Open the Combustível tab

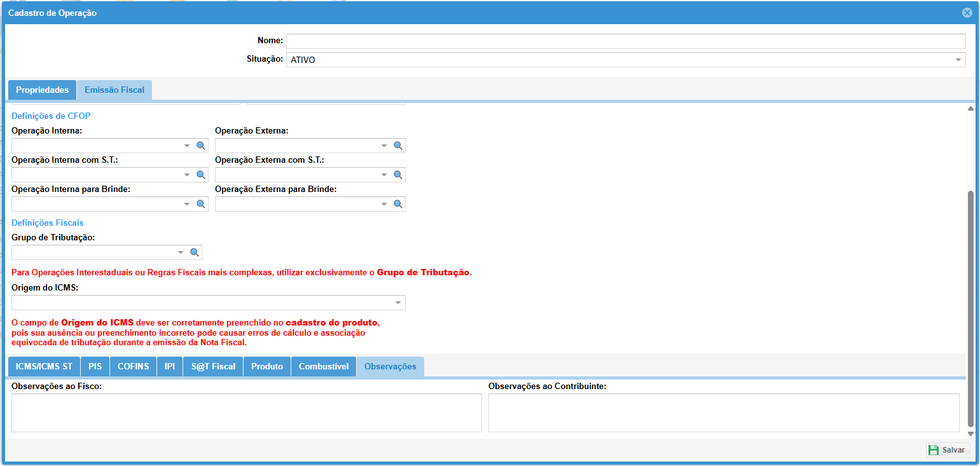[324, 367]
